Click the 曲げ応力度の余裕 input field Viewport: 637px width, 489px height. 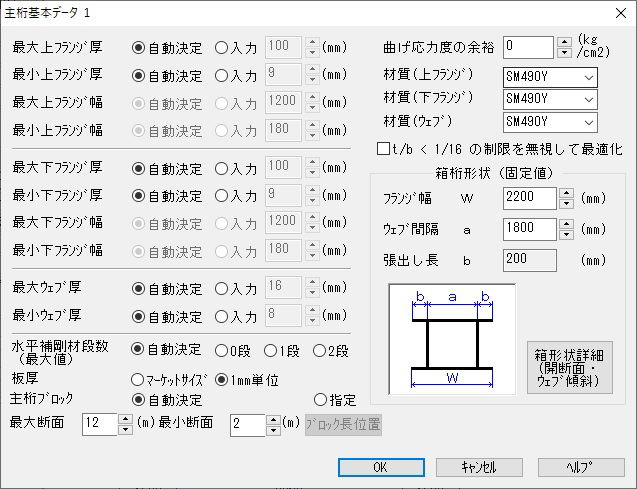click(528, 48)
